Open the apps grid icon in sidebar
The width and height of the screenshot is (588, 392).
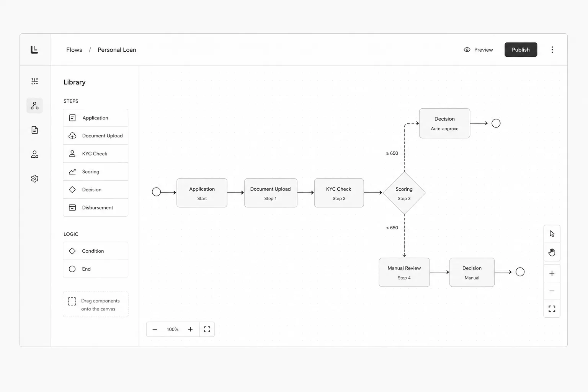pos(34,81)
